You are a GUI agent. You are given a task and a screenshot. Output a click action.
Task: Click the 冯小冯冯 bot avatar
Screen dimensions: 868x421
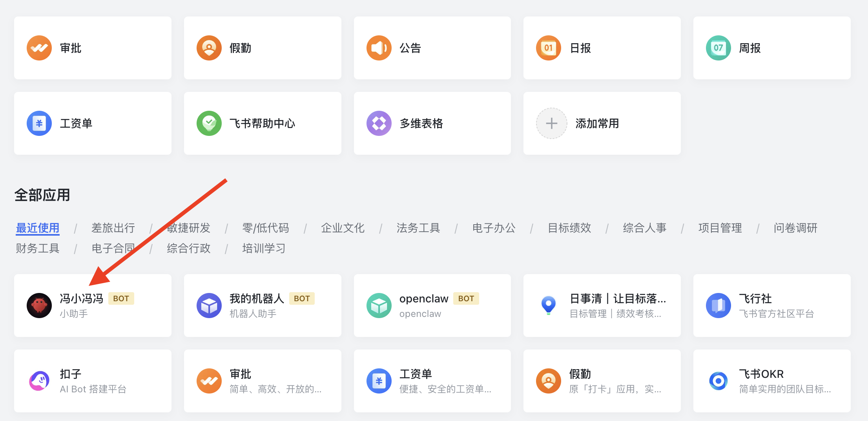pos(39,306)
